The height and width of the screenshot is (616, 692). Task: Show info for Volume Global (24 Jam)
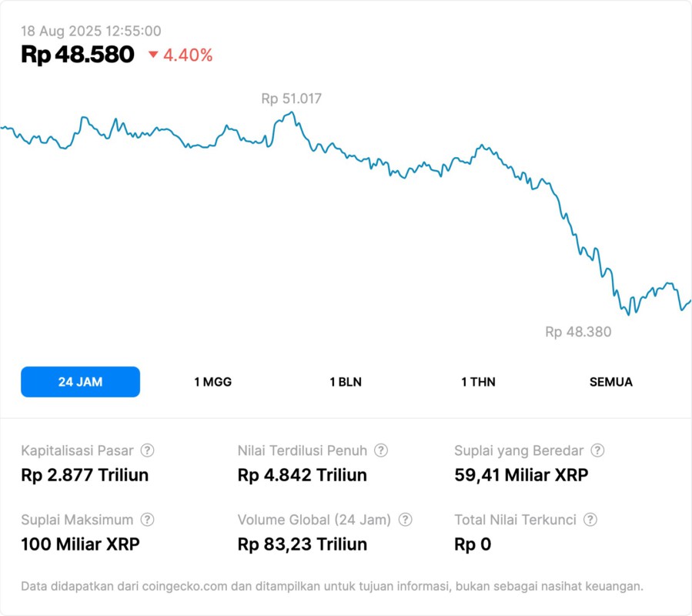tap(405, 520)
